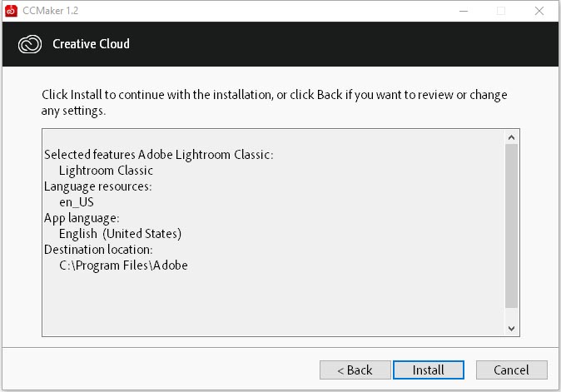Click the CCMaker 1.2 window title text
The height and width of the screenshot is (392, 561).
click(51, 11)
